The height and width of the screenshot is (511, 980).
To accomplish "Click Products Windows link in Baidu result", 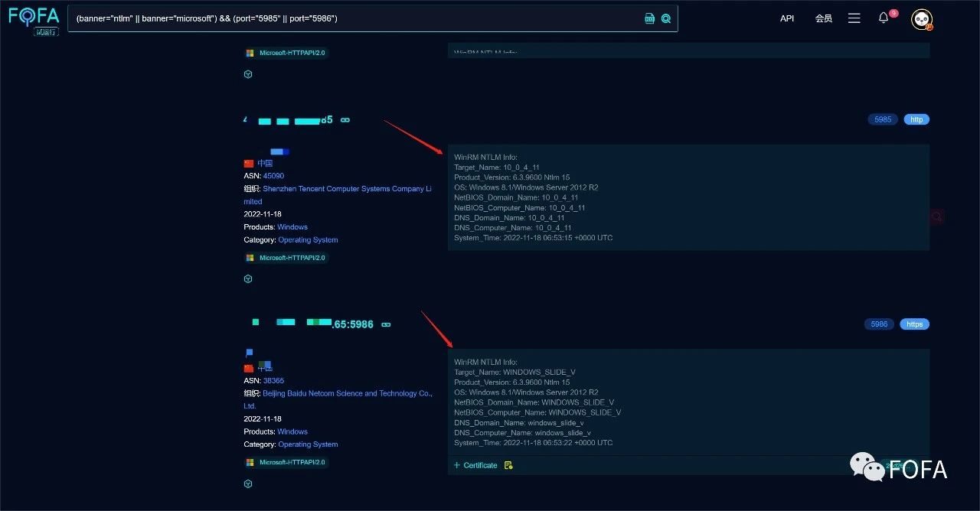I will pos(292,431).
